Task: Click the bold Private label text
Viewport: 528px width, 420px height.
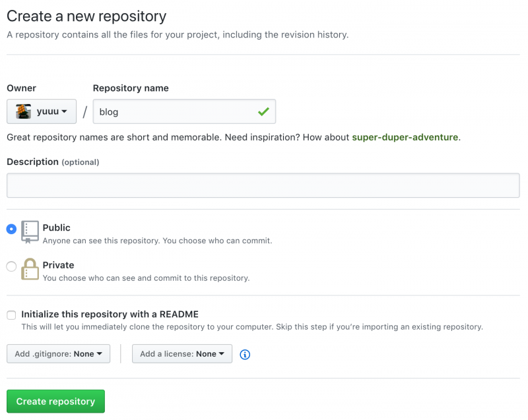Action: click(x=59, y=265)
